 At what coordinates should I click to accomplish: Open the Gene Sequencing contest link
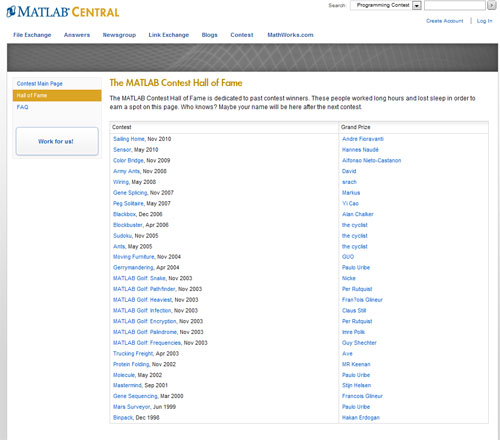point(135,396)
